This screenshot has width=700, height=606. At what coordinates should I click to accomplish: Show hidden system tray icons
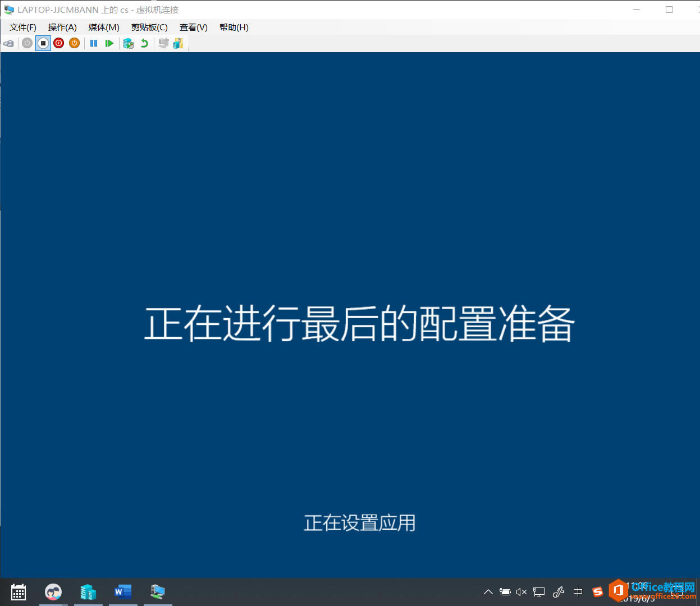coord(488,592)
